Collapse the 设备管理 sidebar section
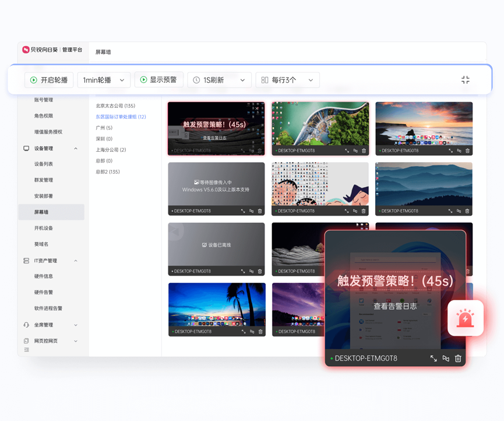 click(x=75, y=148)
